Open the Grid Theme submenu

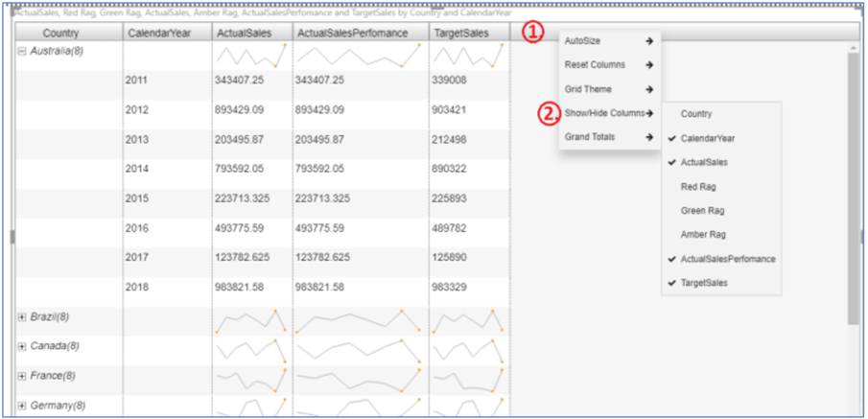coord(609,89)
